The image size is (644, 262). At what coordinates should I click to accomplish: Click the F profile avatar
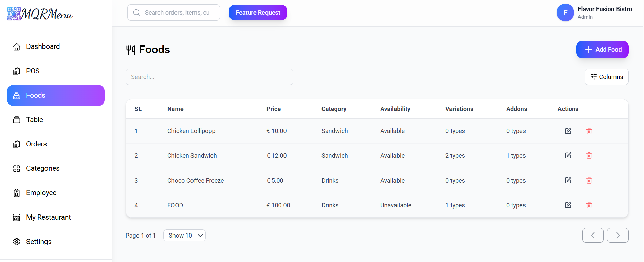pos(565,13)
